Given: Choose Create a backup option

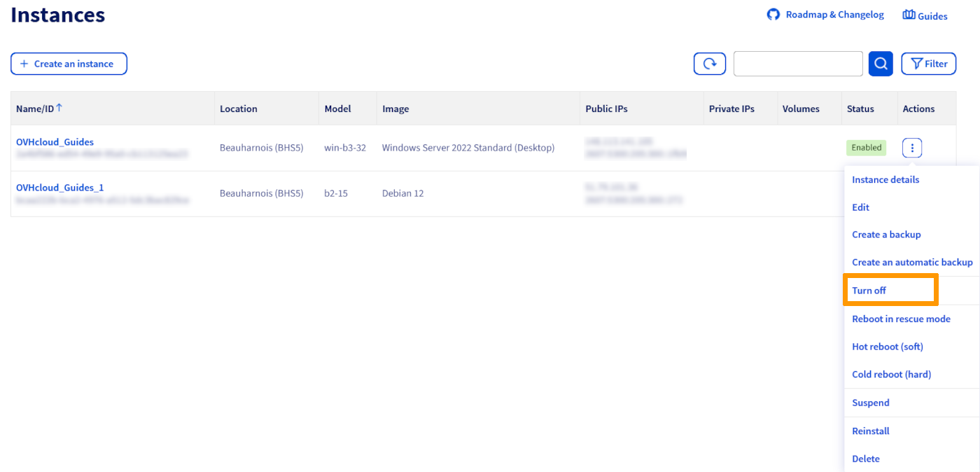Looking at the screenshot, I should click(x=886, y=235).
